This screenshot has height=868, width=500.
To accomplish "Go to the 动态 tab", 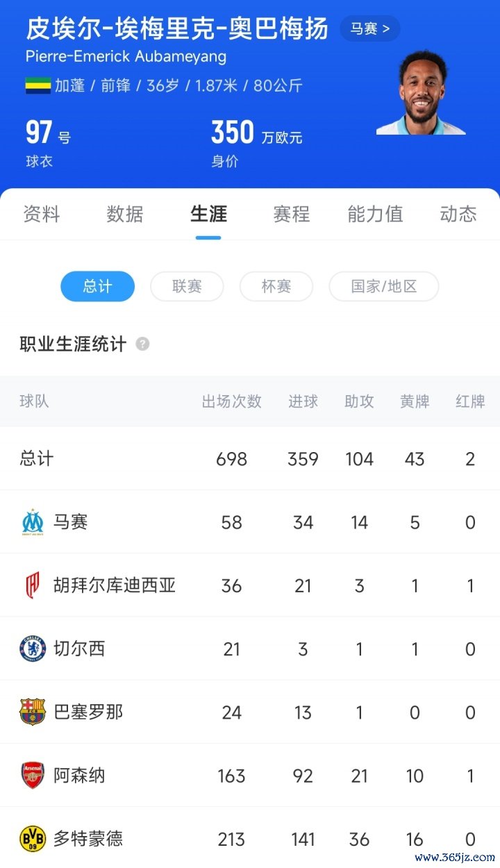I will coord(458,214).
